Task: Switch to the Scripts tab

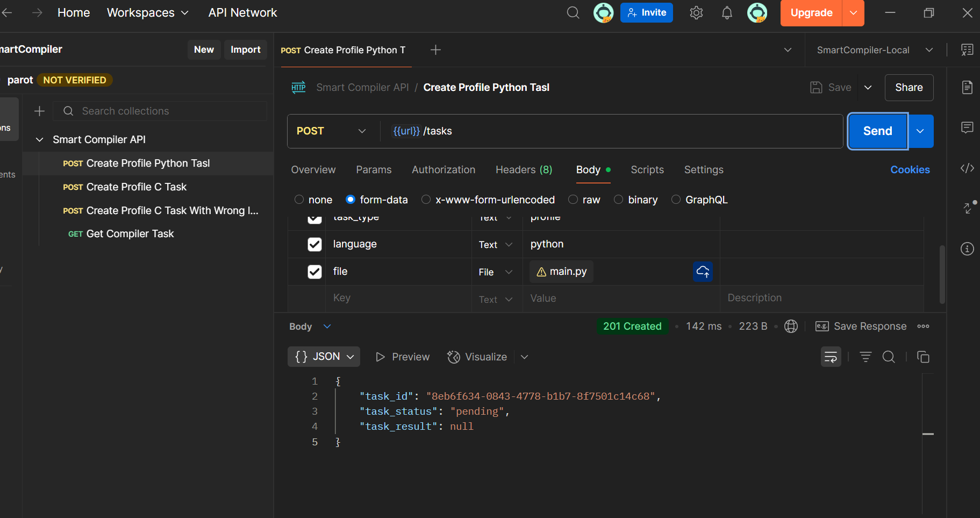Action: coord(647,169)
